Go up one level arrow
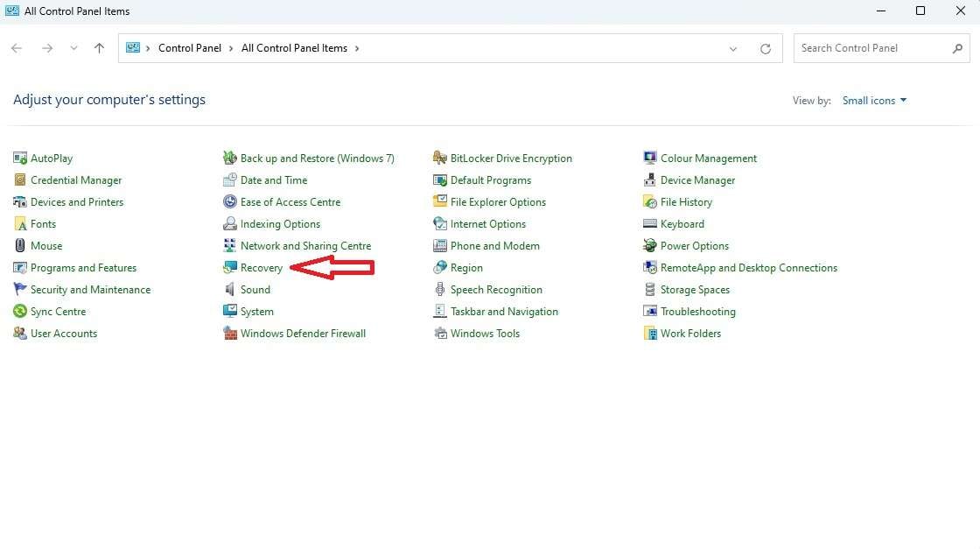Screen dimensions: 980x549 pyautogui.click(x=99, y=48)
